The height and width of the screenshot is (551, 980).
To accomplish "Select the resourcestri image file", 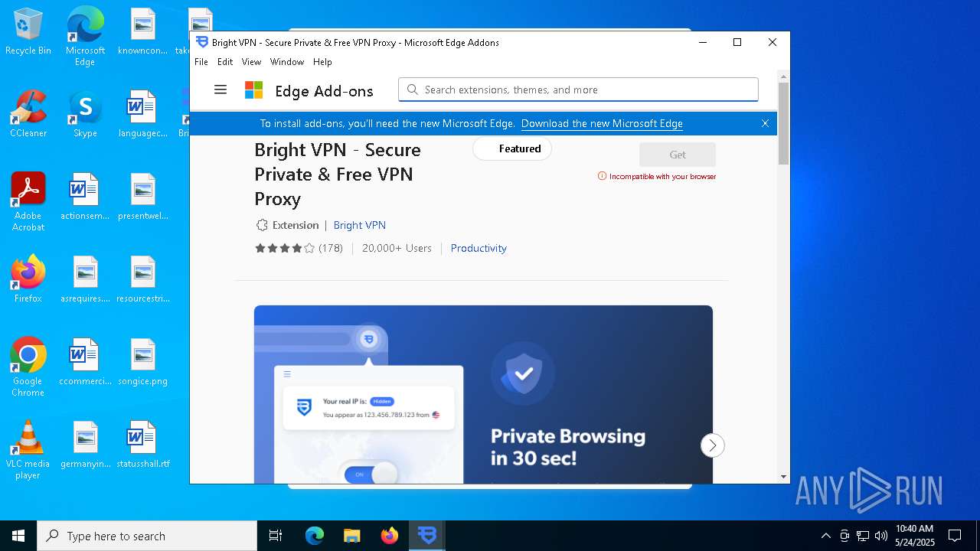I will pos(143,279).
